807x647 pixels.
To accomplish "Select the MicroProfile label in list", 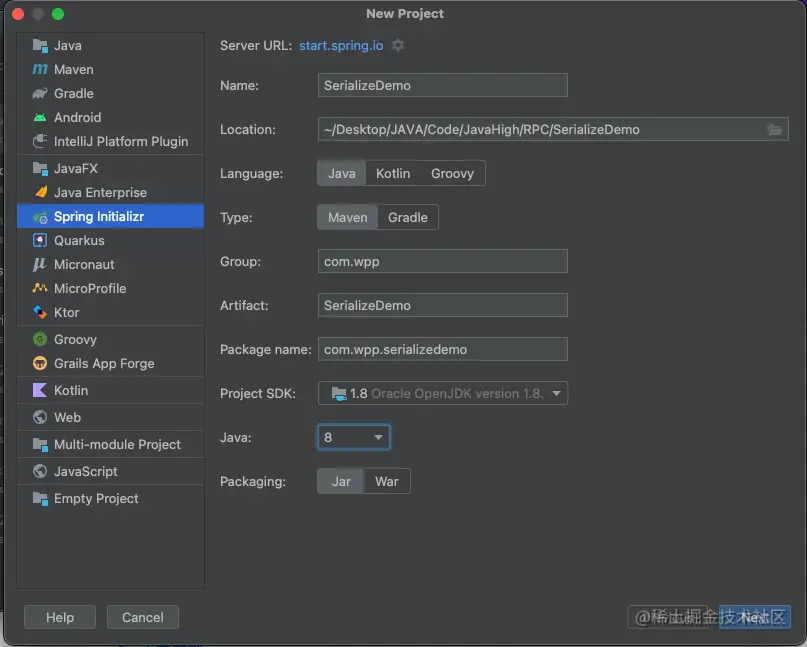I will click(x=90, y=288).
